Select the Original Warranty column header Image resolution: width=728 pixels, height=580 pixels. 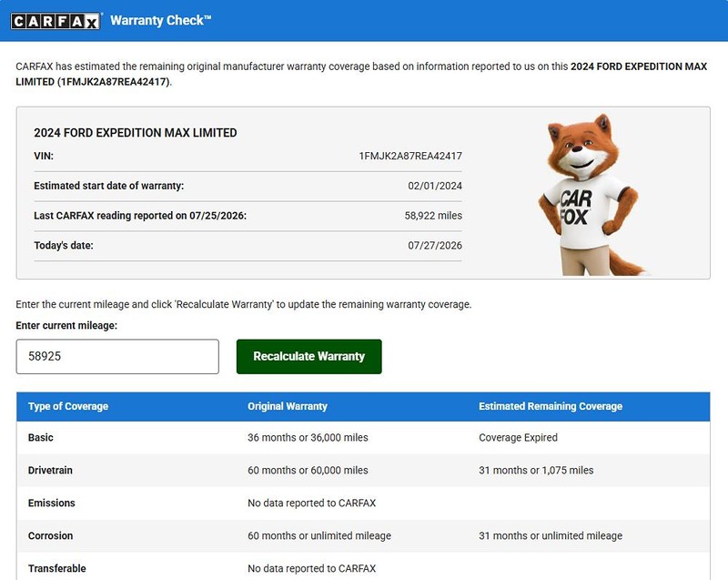tap(288, 406)
